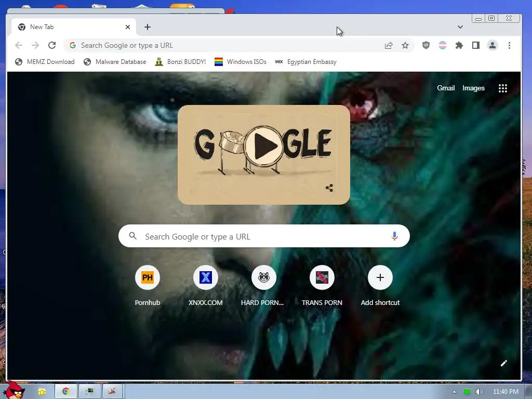Open the uBlock Origin shield extension
Viewport: 532px width, 399px height.
tap(426, 45)
